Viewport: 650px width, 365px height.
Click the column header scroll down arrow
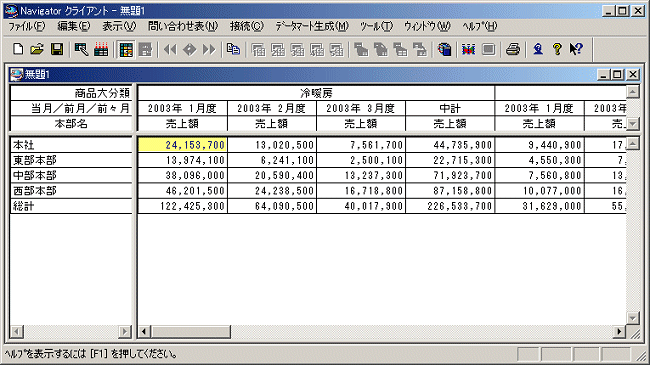633,123
